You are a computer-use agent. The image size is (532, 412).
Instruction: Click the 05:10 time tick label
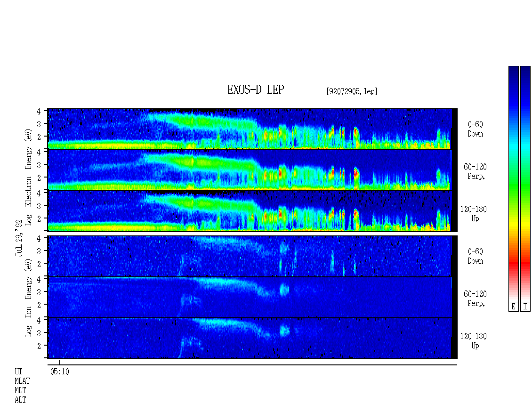coord(60,372)
